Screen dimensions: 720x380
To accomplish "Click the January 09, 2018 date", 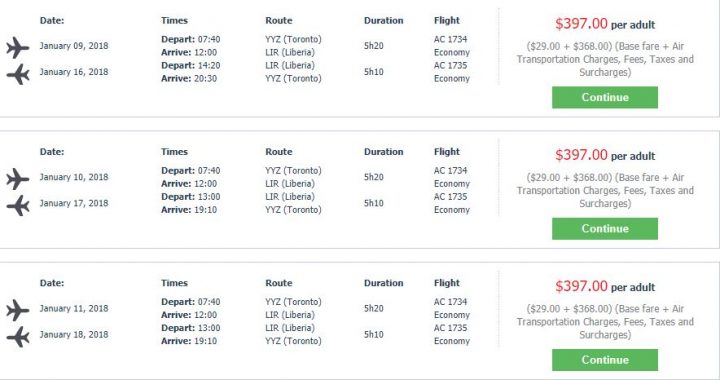I will pos(74,46).
